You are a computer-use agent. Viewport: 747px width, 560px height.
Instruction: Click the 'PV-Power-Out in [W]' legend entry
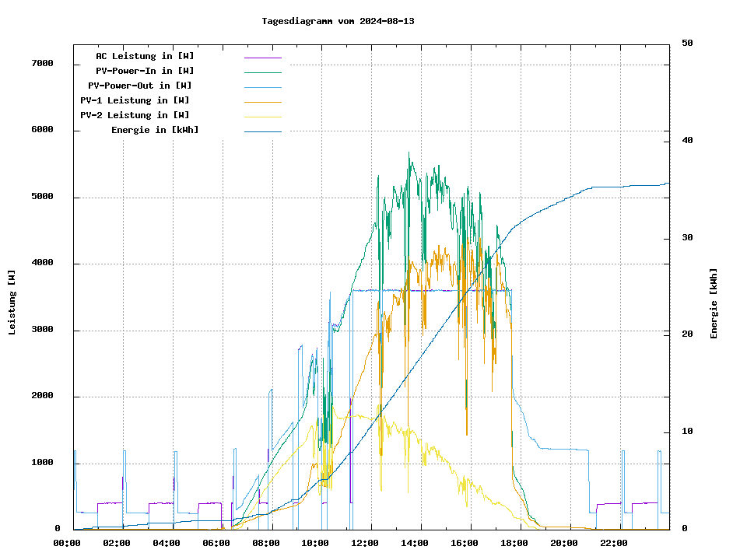pyautogui.click(x=140, y=86)
